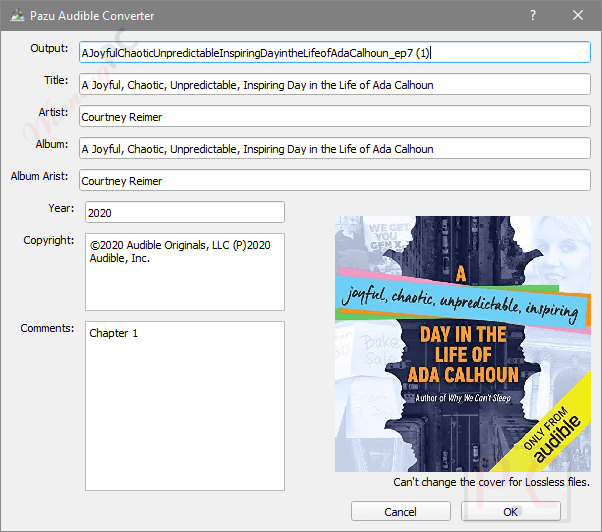Confirm changes with the OK button

point(511,512)
